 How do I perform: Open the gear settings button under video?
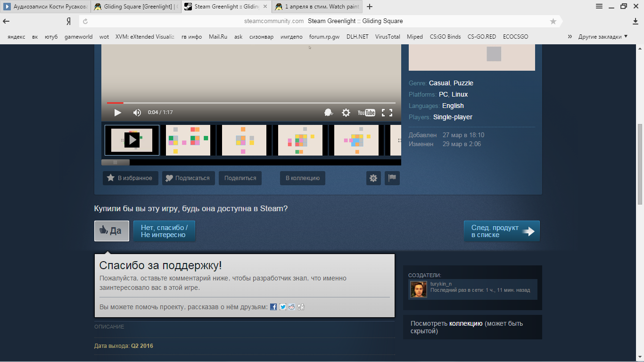tap(373, 178)
